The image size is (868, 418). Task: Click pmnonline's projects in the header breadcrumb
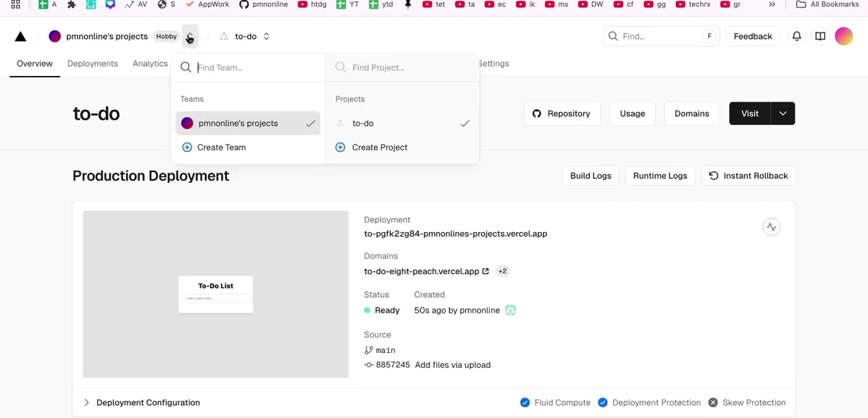point(106,36)
